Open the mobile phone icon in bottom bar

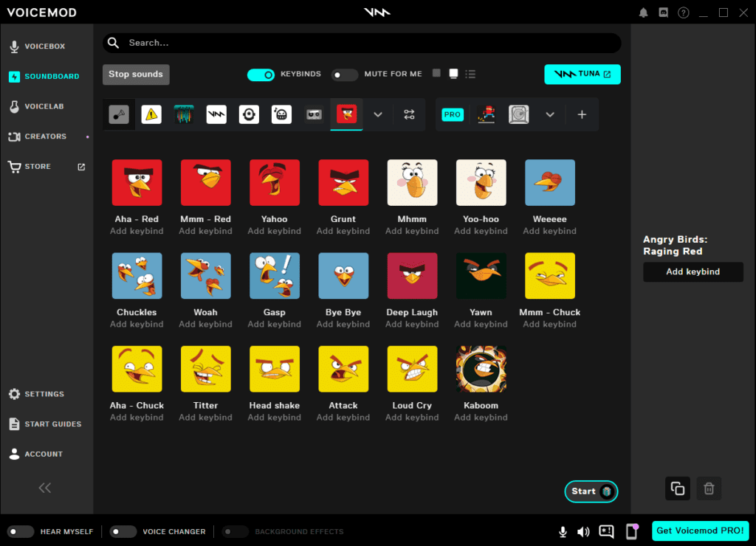pyautogui.click(x=632, y=531)
